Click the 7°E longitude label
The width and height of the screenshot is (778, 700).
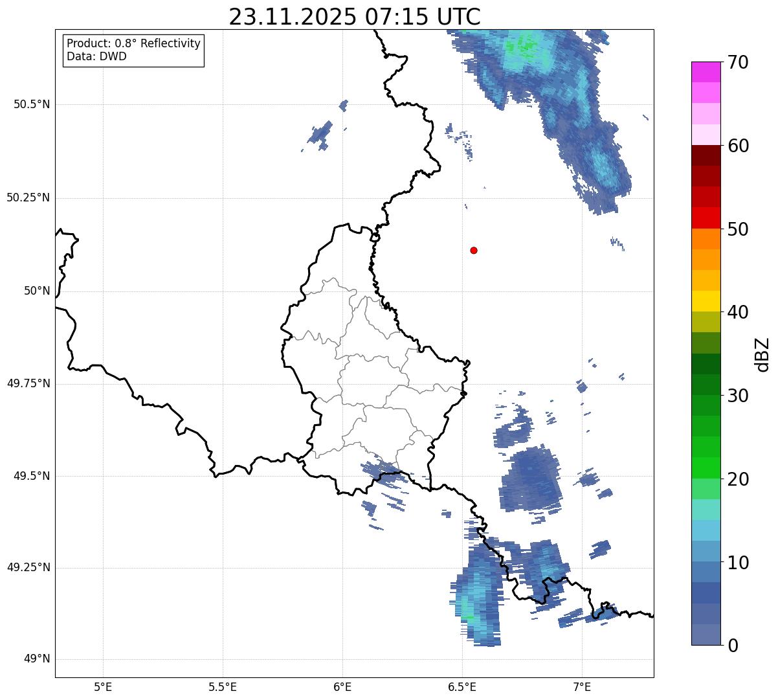point(582,686)
